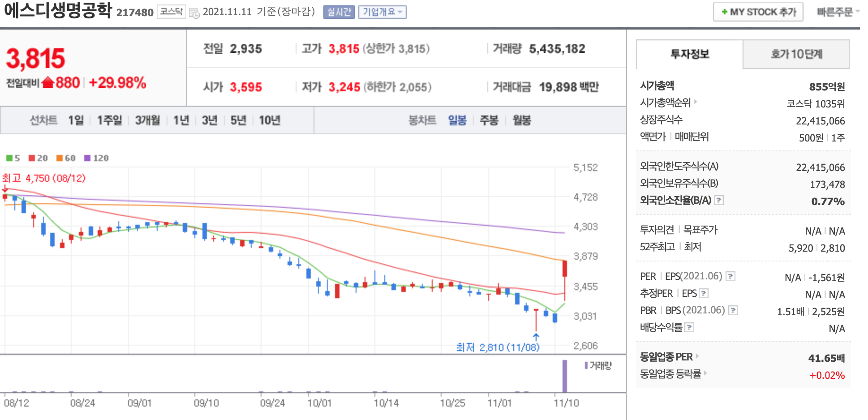Click the help icon next to 추정PER EPS
This screenshot has width=868, height=420.
pyautogui.click(x=704, y=293)
